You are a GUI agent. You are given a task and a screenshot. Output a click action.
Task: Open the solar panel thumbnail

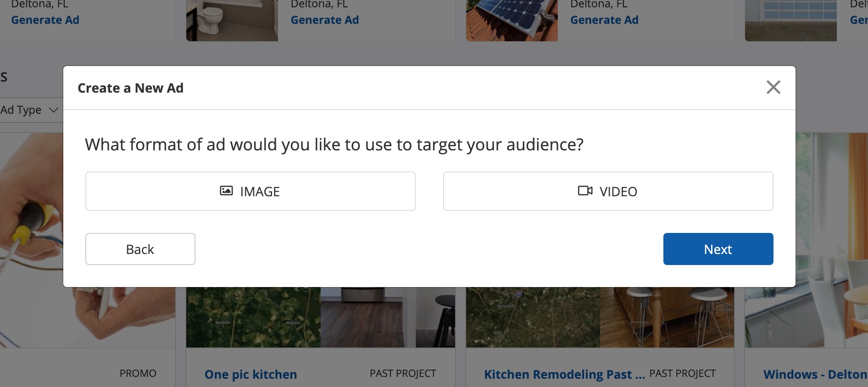pyautogui.click(x=512, y=21)
